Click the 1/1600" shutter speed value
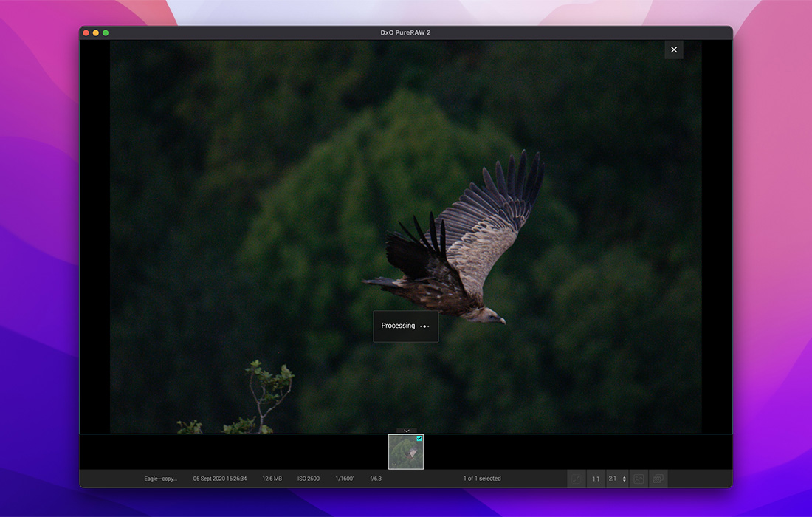This screenshot has height=517, width=812. [345, 479]
